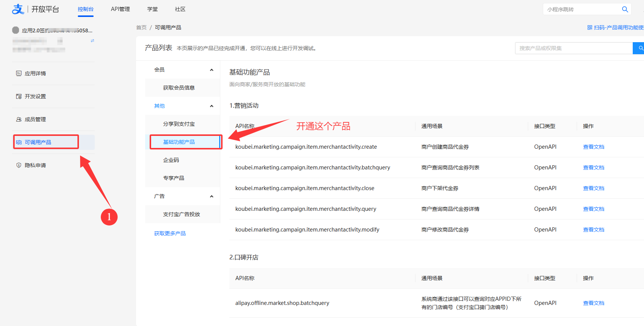This screenshot has height=326, width=644.
Task: Open 查看文档 for merchantactivity.create API
Action: pos(593,147)
